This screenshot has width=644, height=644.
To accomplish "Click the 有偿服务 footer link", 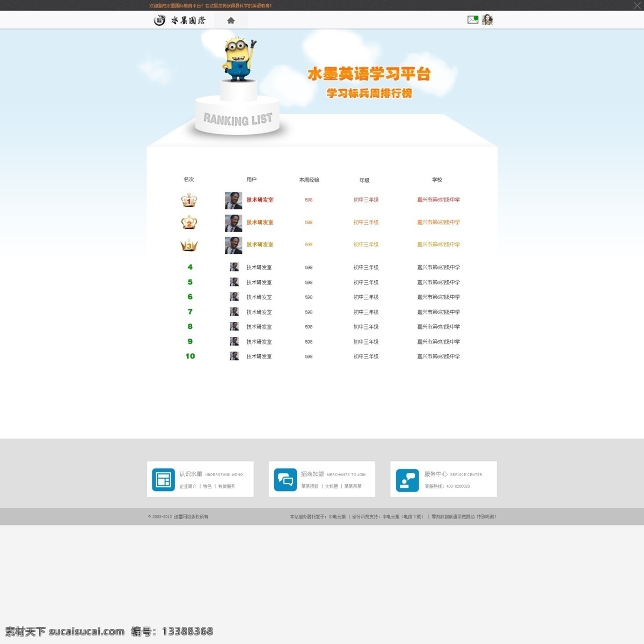I will click(x=226, y=486).
